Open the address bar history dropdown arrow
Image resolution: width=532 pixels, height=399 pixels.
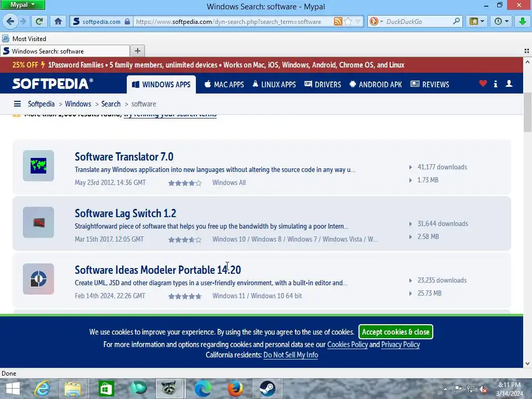(x=358, y=21)
